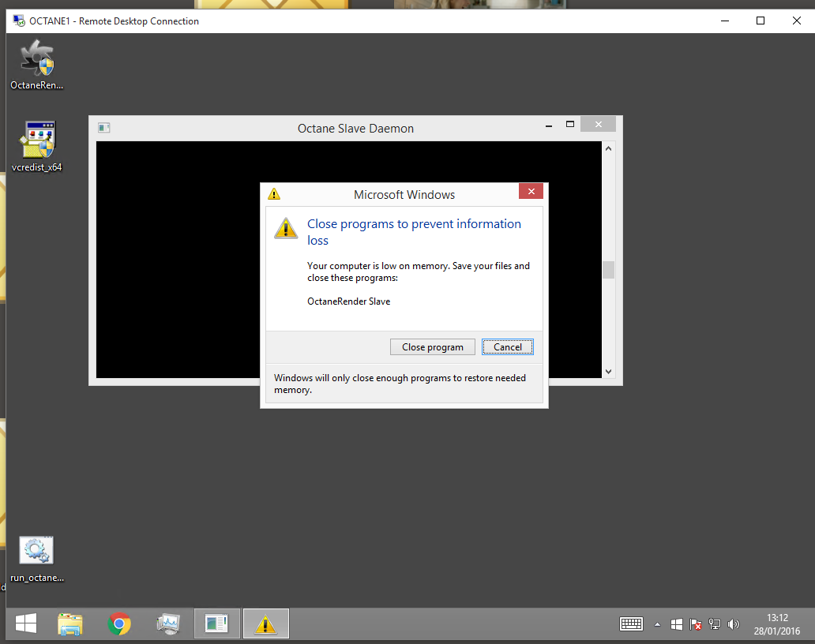Click the Close program button

coord(433,347)
